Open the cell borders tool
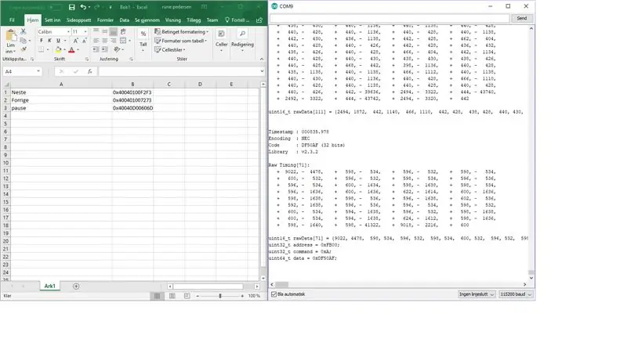627x364 pixels. [42, 49]
